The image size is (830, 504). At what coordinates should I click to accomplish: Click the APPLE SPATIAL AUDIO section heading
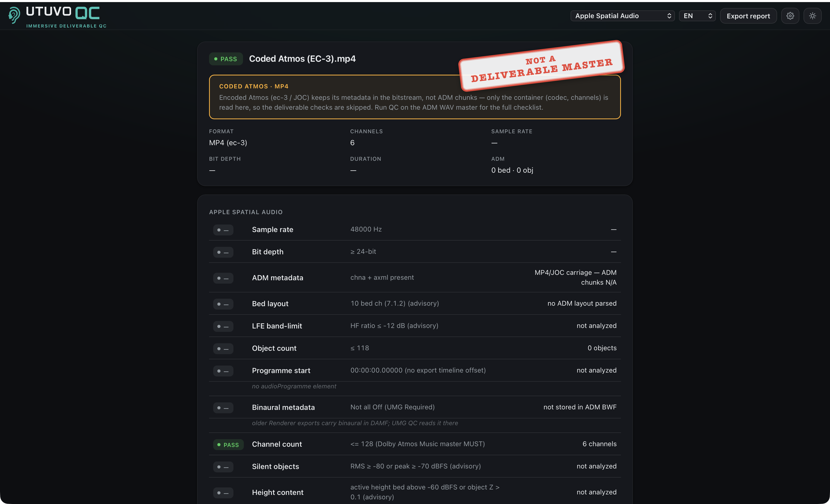pos(246,212)
